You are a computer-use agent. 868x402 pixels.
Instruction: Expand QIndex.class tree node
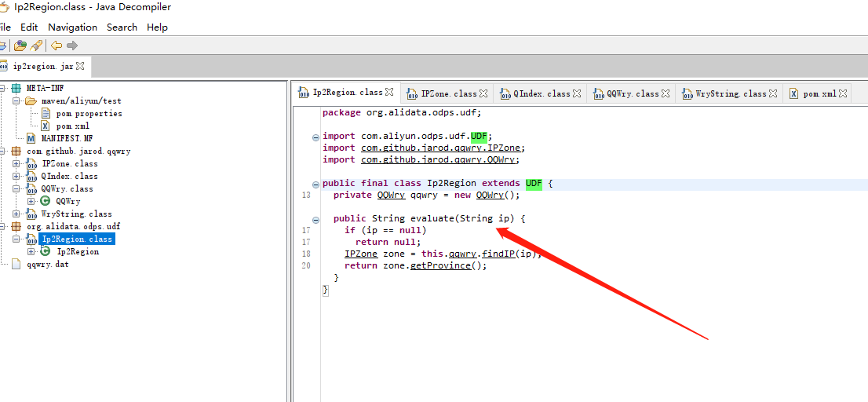(16, 176)
